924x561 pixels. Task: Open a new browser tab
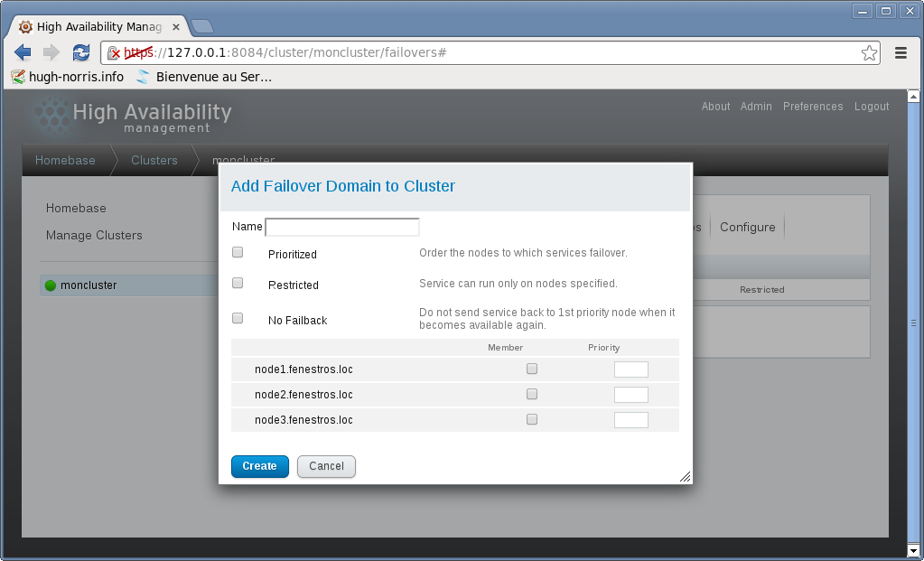pos(202,25)
